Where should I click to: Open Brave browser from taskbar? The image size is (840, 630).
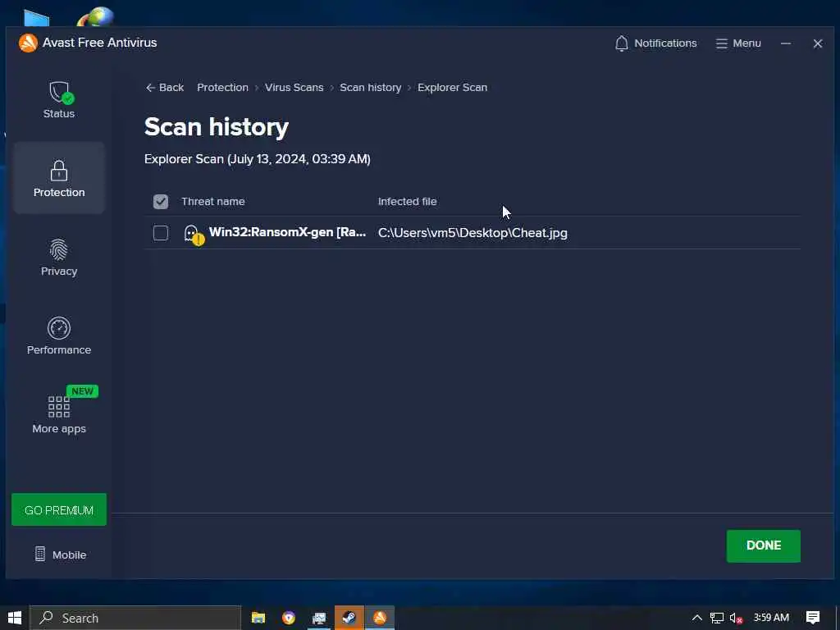(x=289, y=618)
